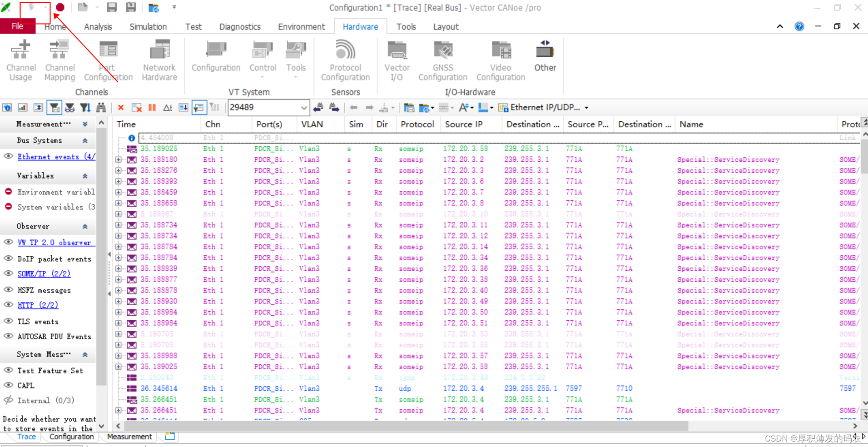Open the 29489 search combo box dropdown

click(304, 108)
